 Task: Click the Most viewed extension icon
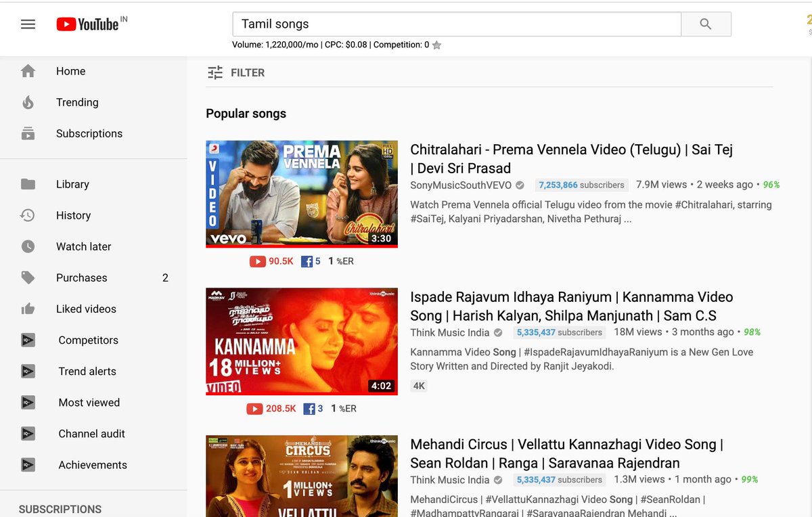click(28, 403)
